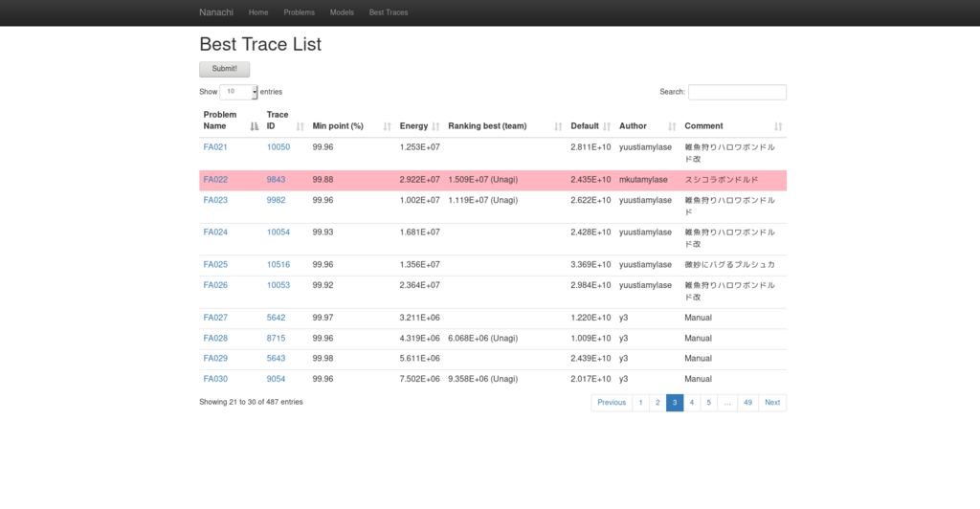Open problem FA025
980x509 pixels.
click(x=215, y=265)
